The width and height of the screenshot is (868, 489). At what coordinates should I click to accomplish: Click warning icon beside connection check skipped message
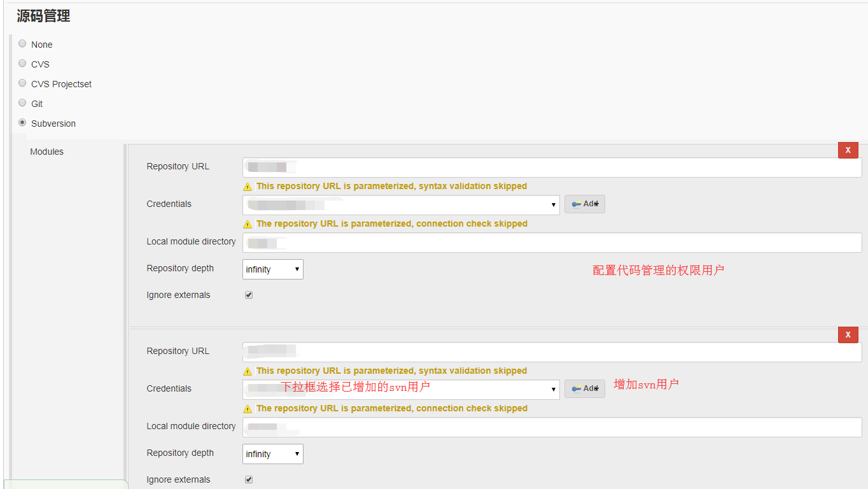coord(248,223)
